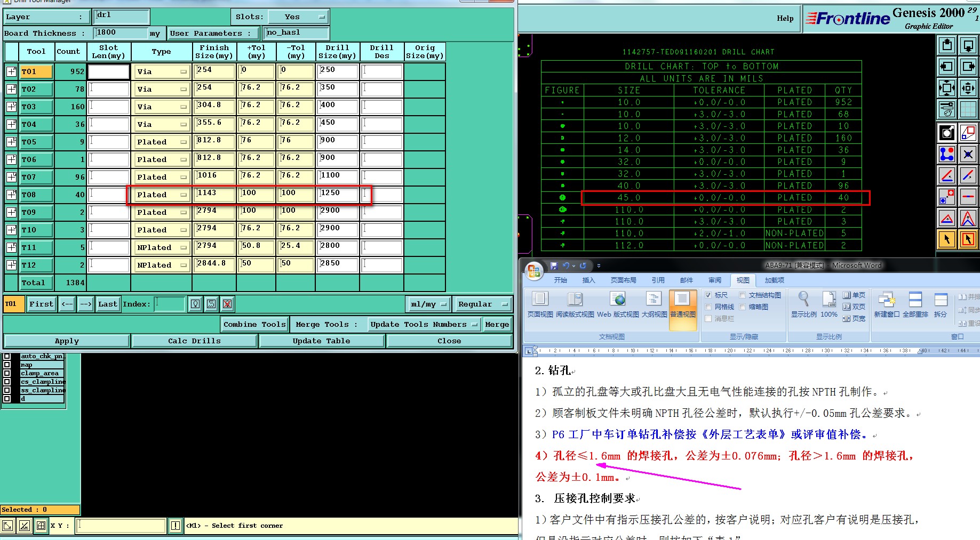Viewport: 980px width, 540px height.
Task: Select the plain arrow pointer tool
Action: point(947,239)
